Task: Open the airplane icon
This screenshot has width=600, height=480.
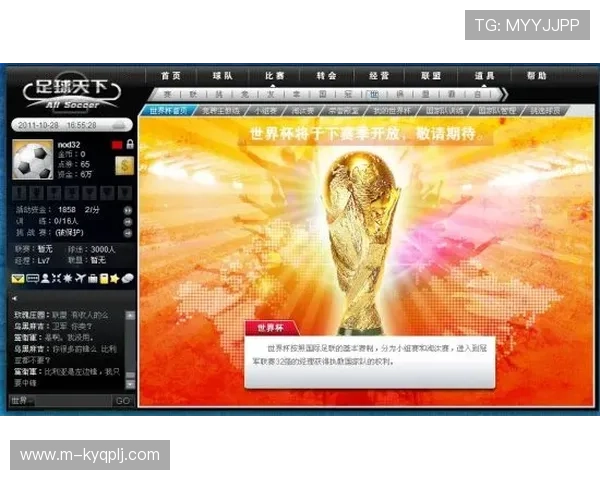Action: (80, 278)
